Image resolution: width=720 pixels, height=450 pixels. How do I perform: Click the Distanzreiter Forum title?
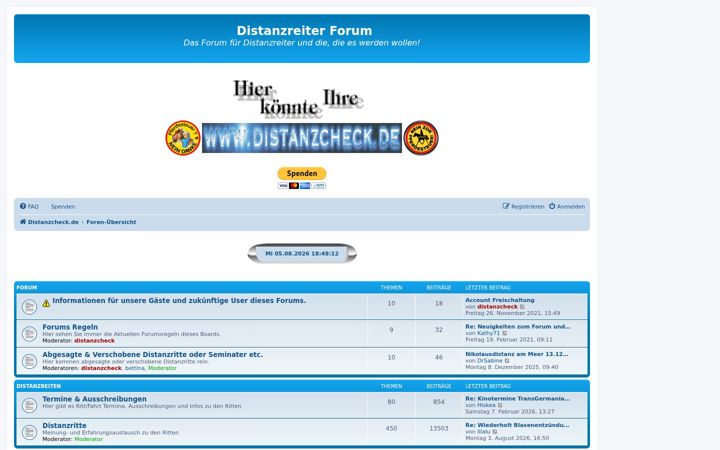(x=304, y=31)
